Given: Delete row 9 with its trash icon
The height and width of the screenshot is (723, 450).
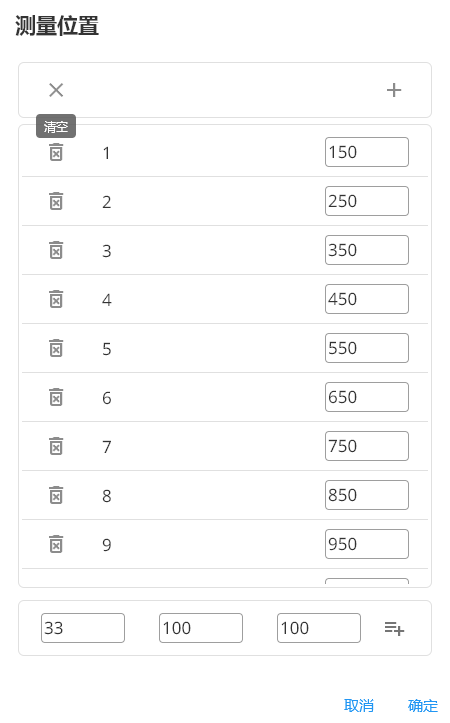Looking at the screenshot, I should point(56,544).
